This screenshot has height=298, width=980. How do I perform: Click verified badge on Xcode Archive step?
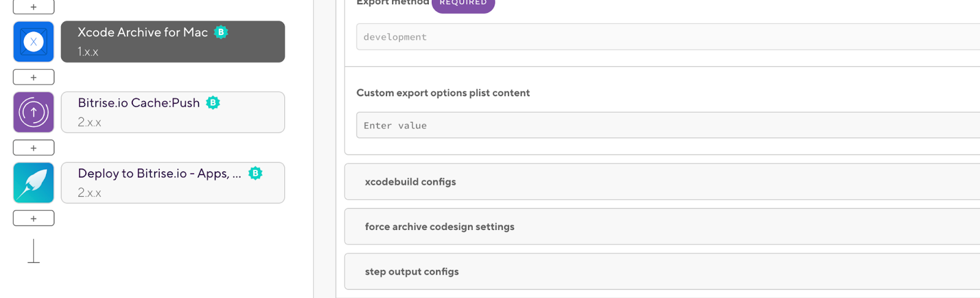(221, 32)
